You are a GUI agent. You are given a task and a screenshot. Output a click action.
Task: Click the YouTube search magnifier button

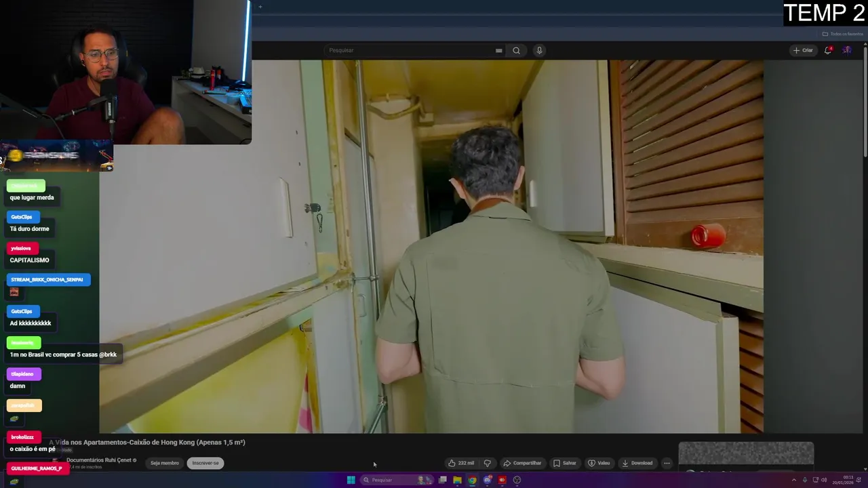coord(516,50)
